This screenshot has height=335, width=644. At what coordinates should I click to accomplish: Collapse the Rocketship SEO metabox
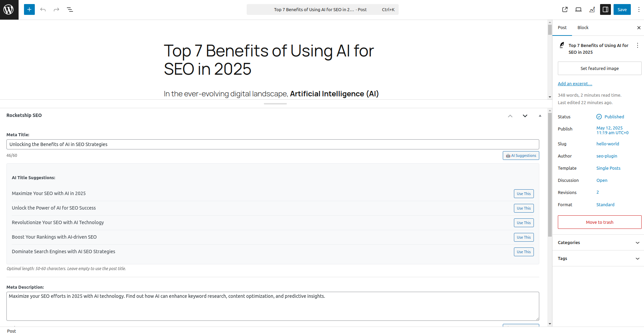point(540,116)
